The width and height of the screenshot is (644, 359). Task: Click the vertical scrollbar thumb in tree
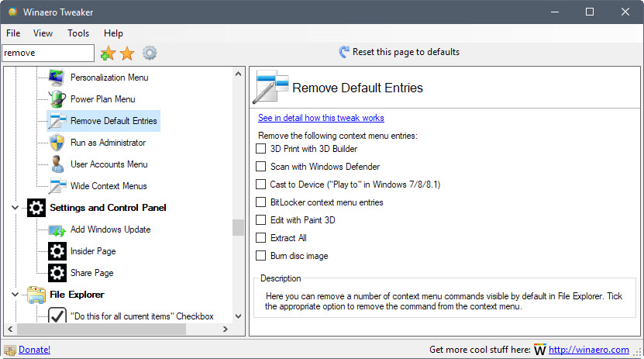click(238, 227)
